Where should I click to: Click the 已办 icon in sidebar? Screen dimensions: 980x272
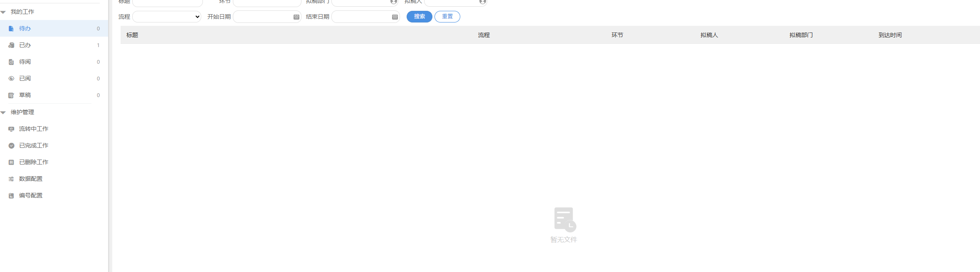11,45
